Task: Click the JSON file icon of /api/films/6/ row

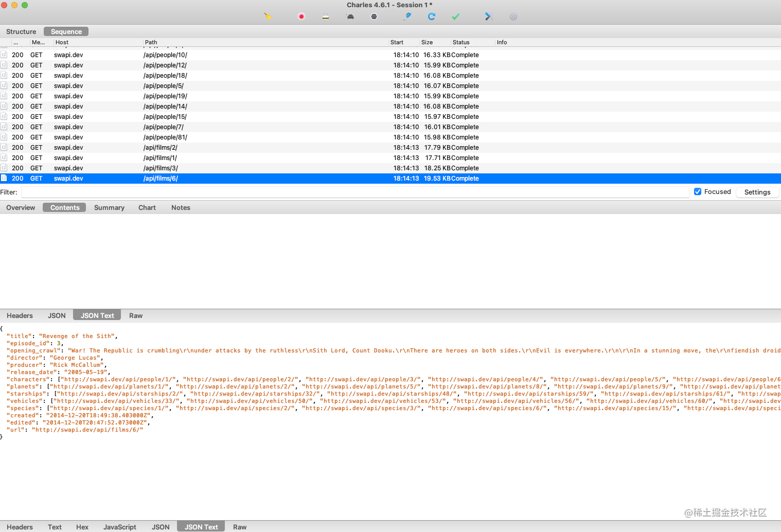Action: point(4,178)
